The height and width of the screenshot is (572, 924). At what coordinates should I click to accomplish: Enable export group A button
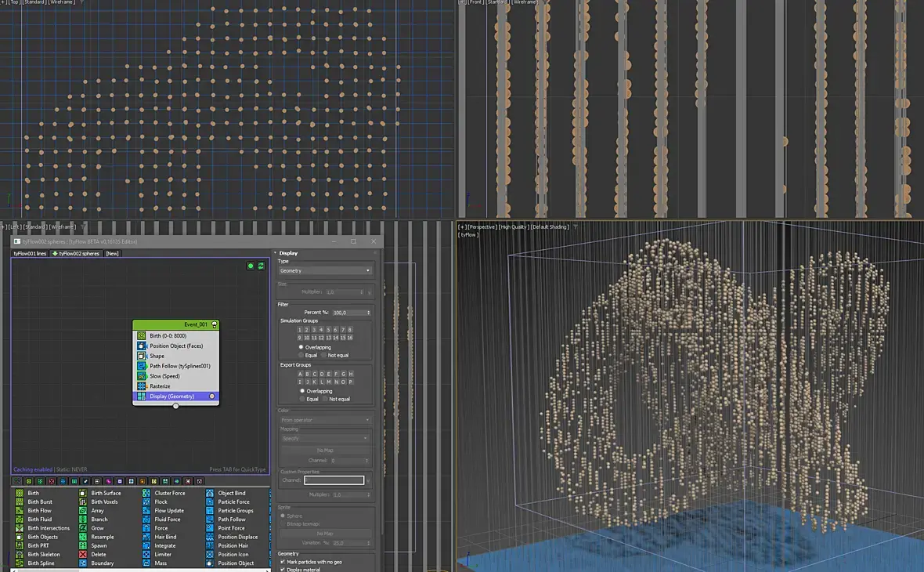tap(300, 374)
